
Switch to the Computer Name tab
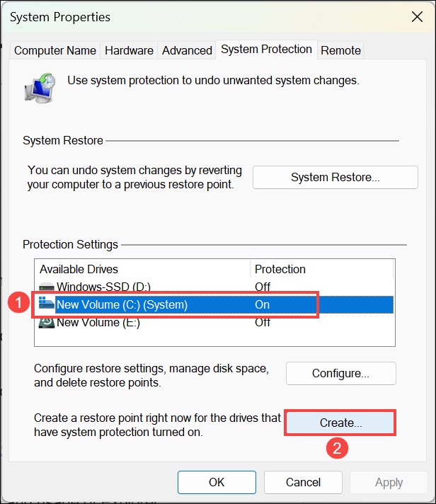click(x=55, y=50)
